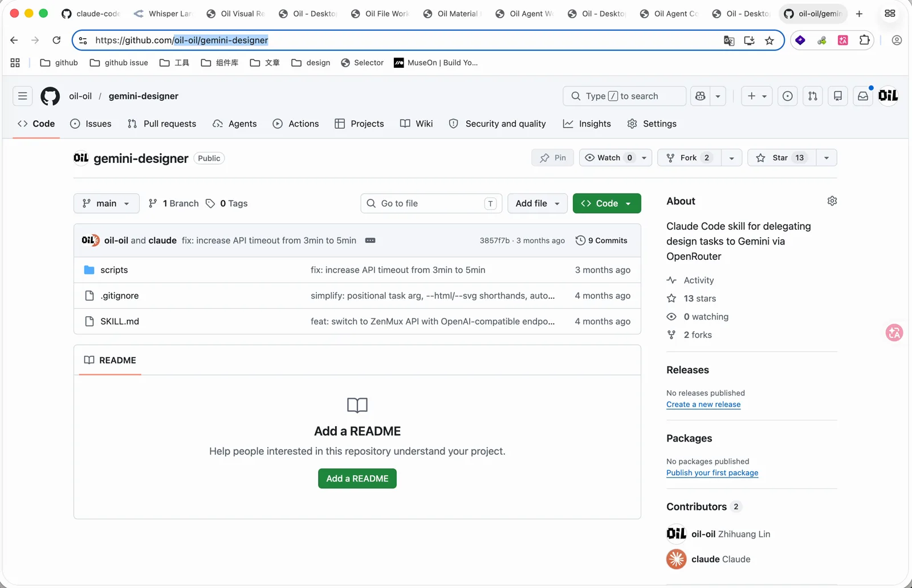Open the GitHub hamburger navigation menu

point(22,96)
